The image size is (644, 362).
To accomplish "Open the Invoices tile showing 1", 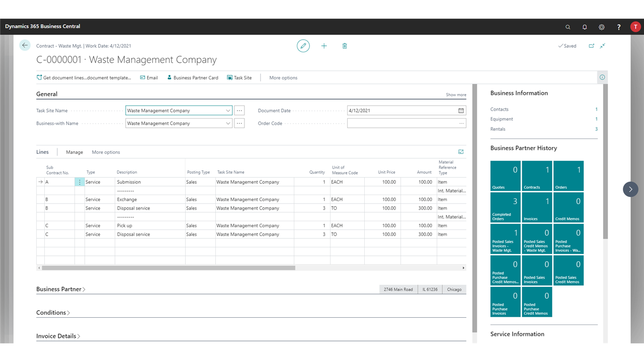I will pyautogui.click(x=537, y=208).
